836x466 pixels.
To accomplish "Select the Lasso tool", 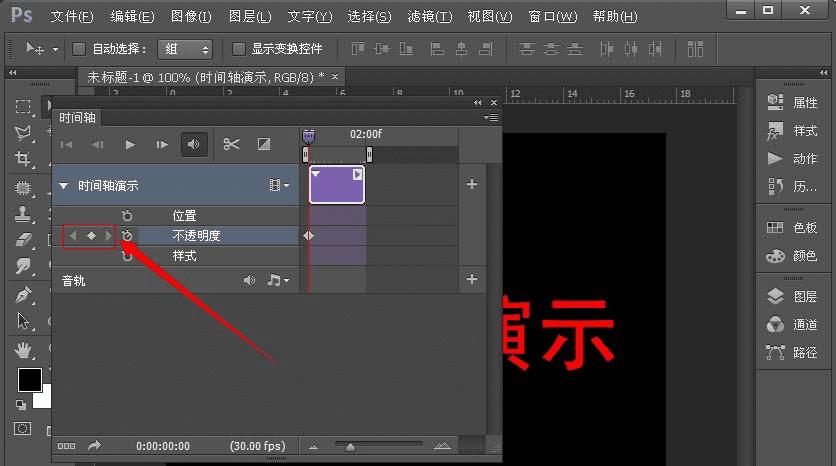I will coord(23,132).
